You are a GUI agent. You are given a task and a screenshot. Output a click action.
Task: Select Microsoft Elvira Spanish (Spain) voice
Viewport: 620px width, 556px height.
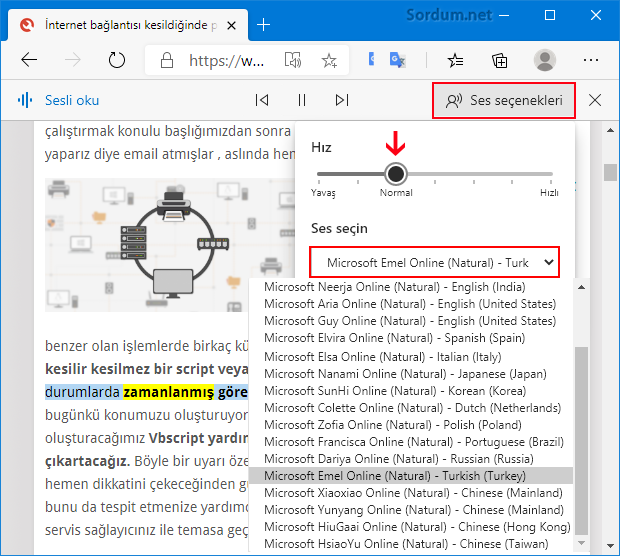[410, 338]
